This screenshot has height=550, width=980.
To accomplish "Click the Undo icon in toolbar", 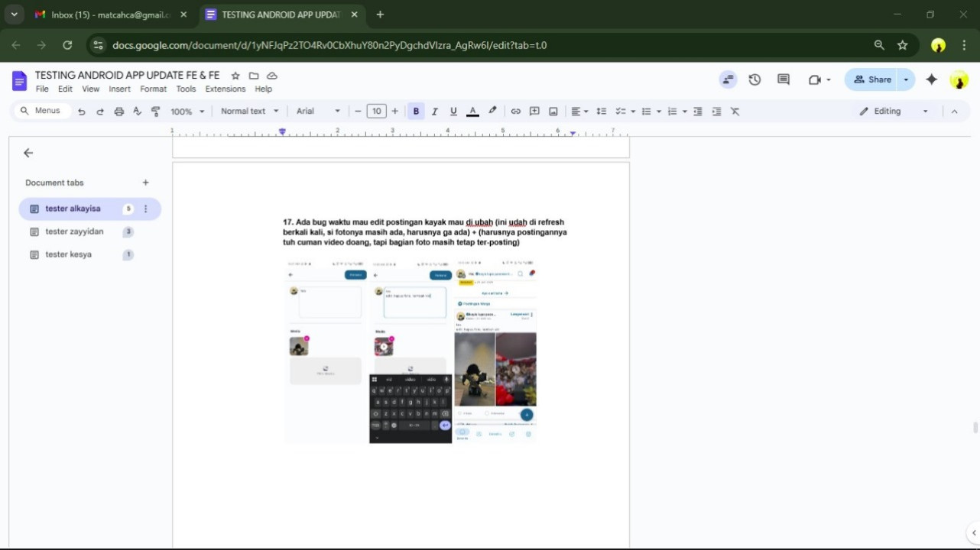I will click(x=81, y=112).
